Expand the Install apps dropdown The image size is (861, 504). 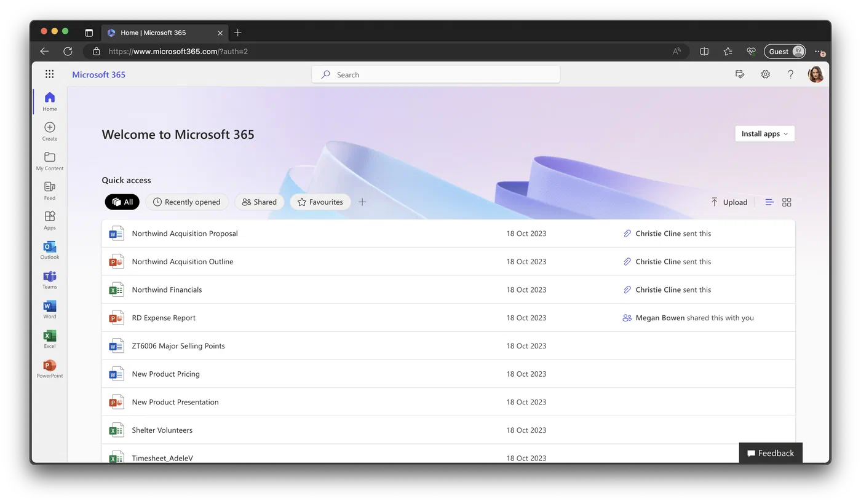(x=764, y=133)
